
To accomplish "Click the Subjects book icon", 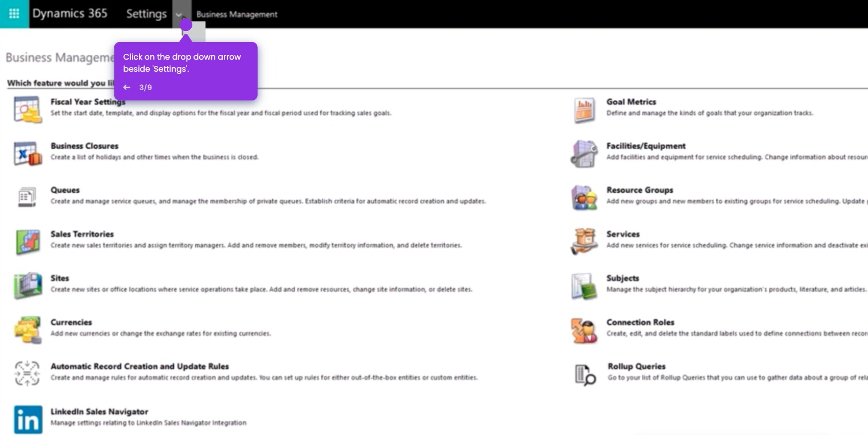I will click(584, 286).
